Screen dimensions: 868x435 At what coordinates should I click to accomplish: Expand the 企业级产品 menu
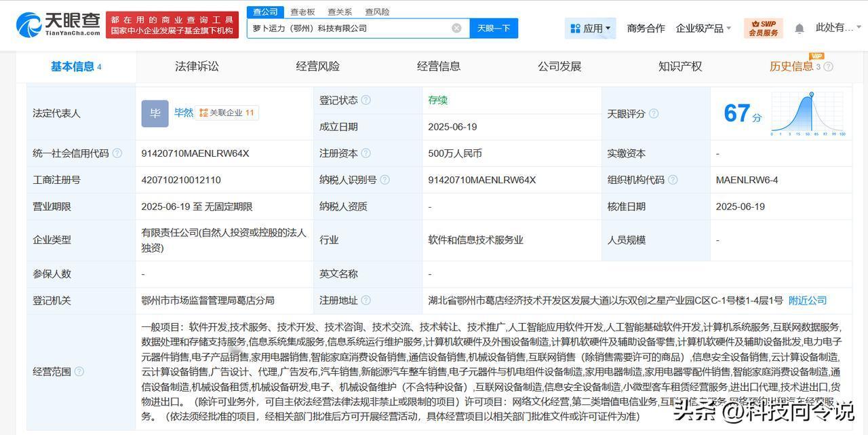coord(703,28)
